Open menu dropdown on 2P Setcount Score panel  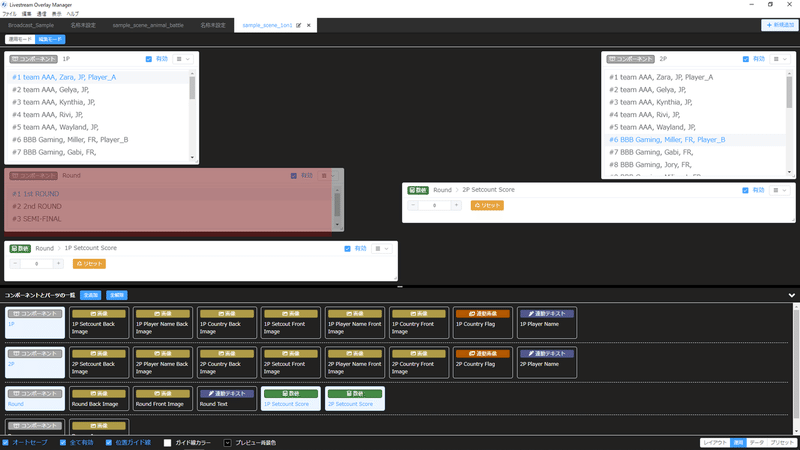click(x=780, y=190)
